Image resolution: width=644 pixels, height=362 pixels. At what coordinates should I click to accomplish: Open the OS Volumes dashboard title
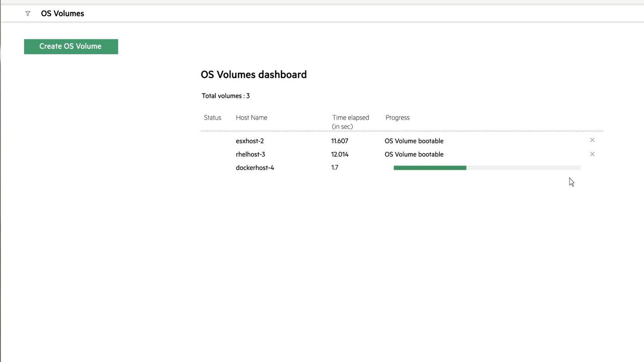tap(254, 74)
